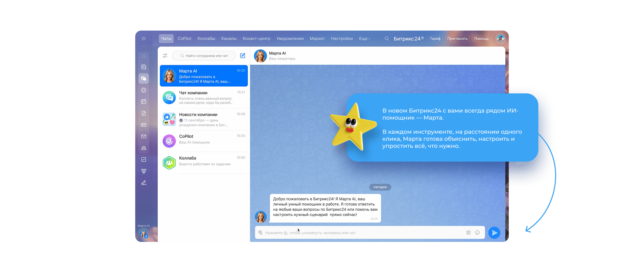
Task: Switch to the Уведомления tab
Action: [x=290, y=39]
